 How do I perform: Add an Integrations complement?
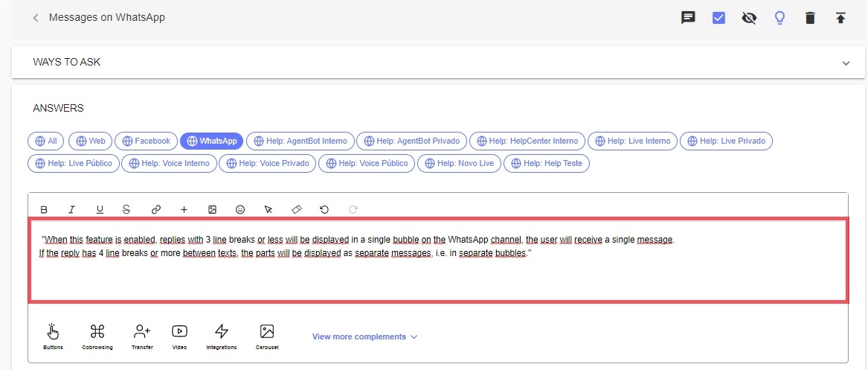click(x=222, y=336)
